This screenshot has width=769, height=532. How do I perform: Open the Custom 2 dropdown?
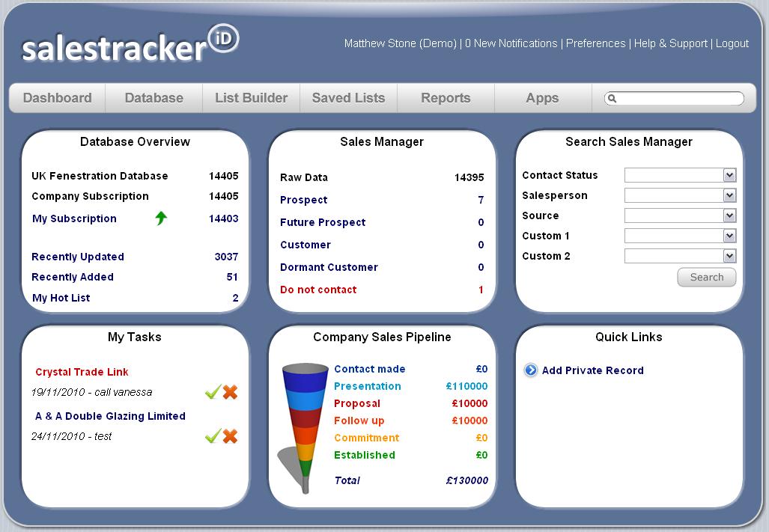pyautogui.click(x=729, y=256)
